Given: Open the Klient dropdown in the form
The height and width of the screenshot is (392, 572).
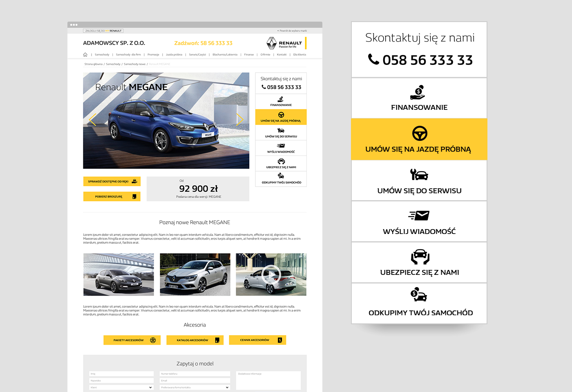Looking at the screenshot, I should pos(121,387).
